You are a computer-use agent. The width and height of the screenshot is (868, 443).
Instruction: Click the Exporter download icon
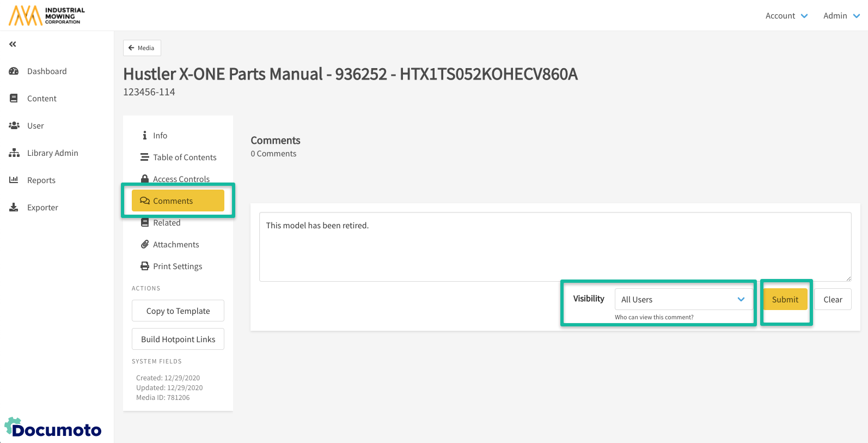(x=14, y=208)
